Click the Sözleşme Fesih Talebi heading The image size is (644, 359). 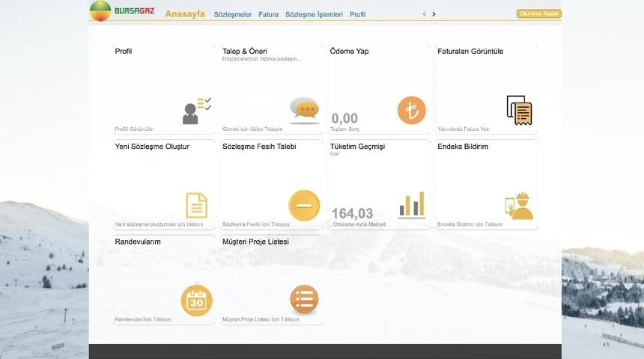click(259, 147)
